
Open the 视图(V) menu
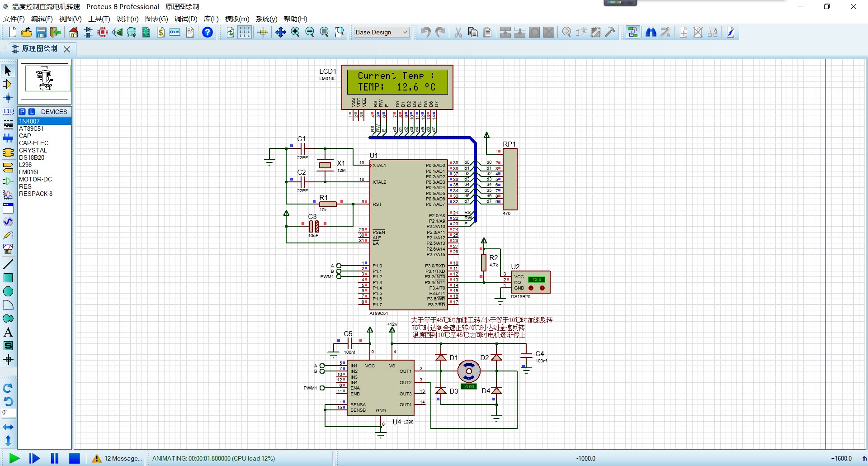(x=71, y=19)
